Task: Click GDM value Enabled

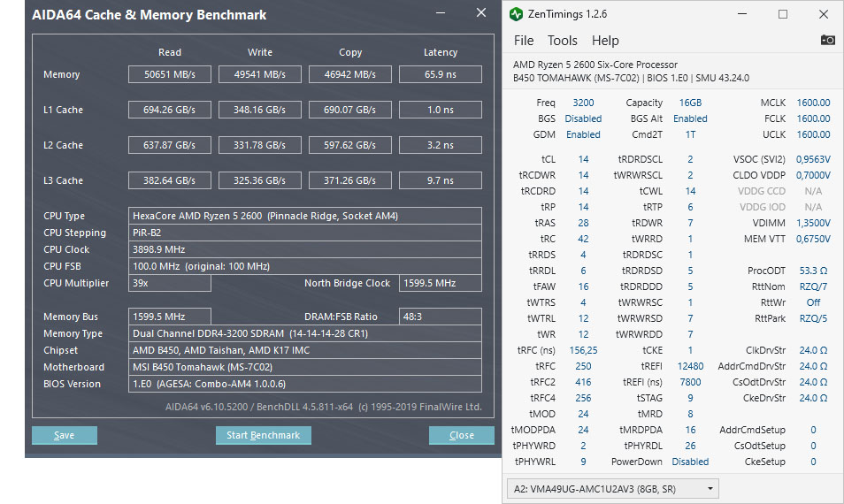Action: 584,134
